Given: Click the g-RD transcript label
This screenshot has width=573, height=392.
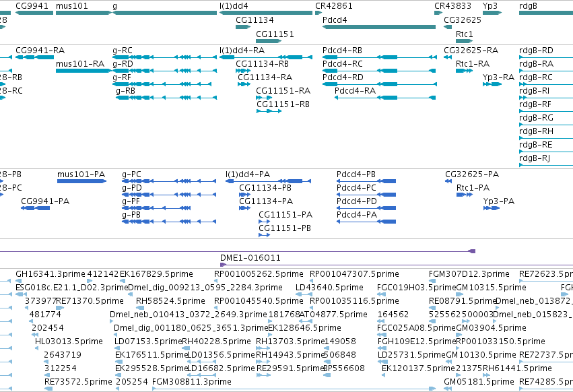Looking at the screenshot, I should 123,63.
